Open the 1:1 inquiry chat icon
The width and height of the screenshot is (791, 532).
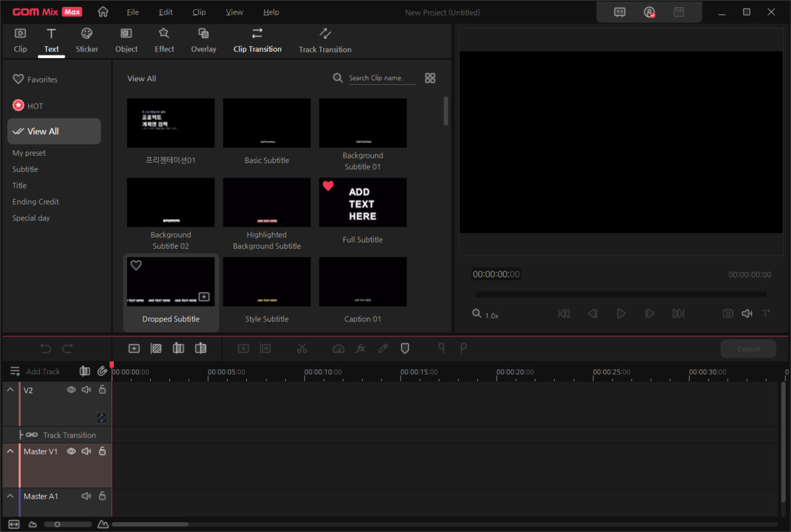pyautogui.click(x=620, y=12)
